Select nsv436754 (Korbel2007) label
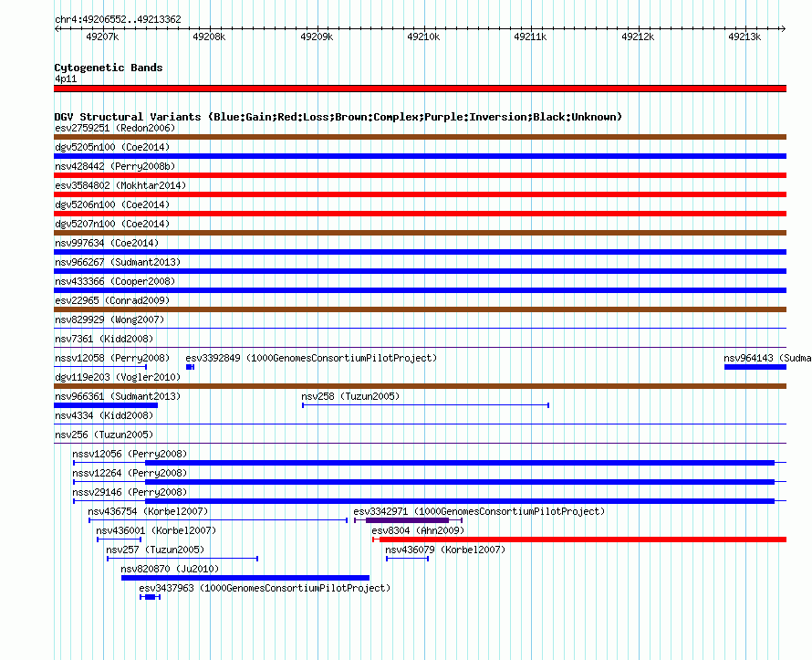 (x=148, y=511)
